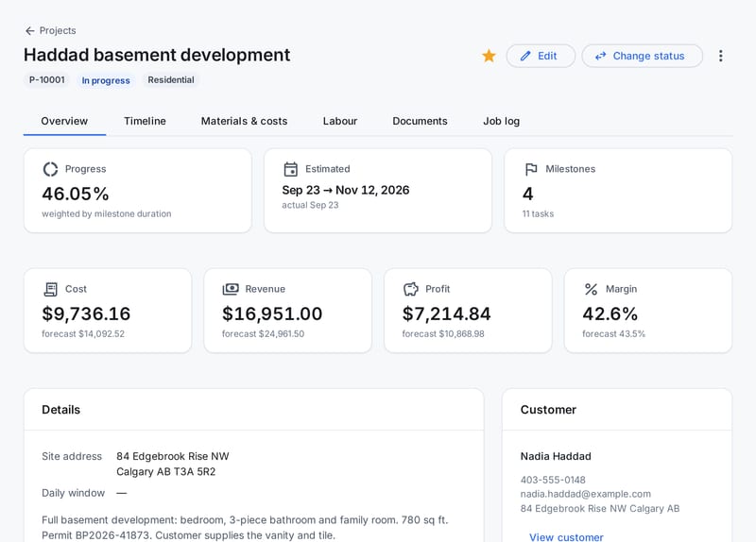Click the Progress circle icon
This screenshot has height=542, width=756.
tap(50, 169)
